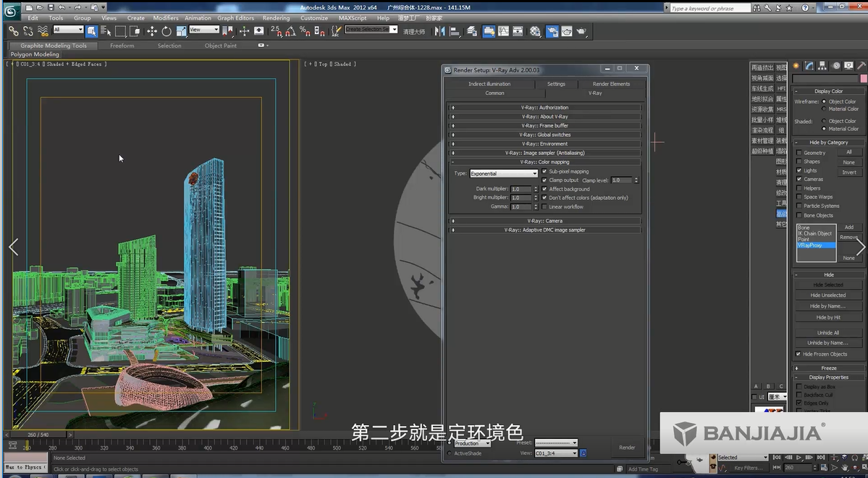The image size is (868, 478).
Task: Toggle Window/Crossing selection icon
Action: (x=134, y=31)
